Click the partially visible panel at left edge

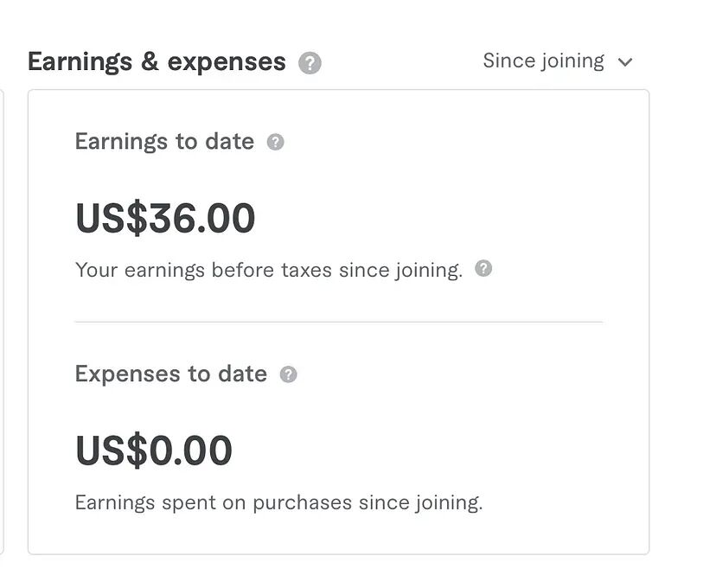[2, 320]
